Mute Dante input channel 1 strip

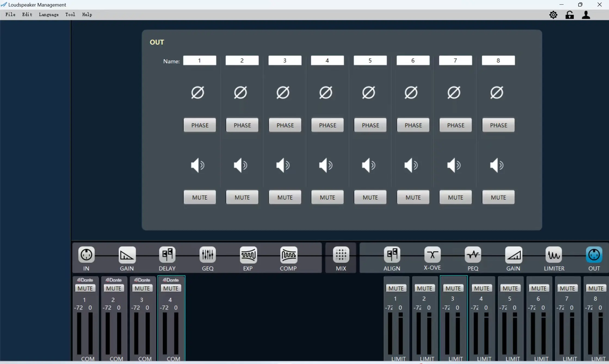85,288
